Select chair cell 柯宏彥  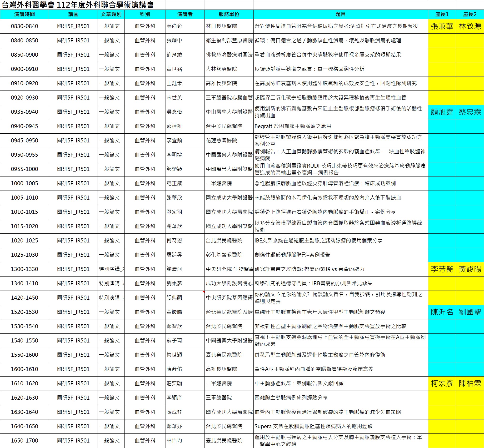click(x=442, y=383)
